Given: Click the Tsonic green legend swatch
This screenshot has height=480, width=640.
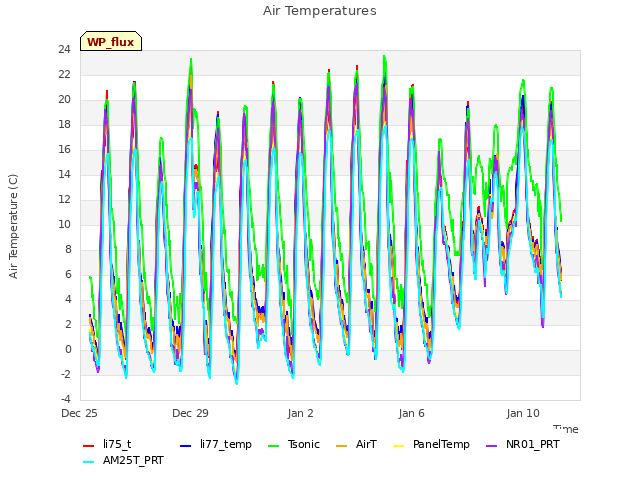Looking at the screenshot, I should coord(273,446).
